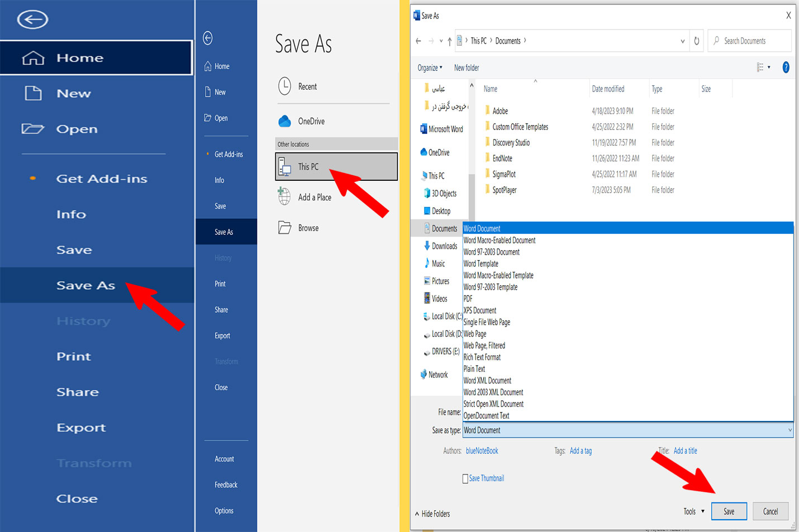The image size is (799, 532).
Task: Select the This PC computer icon under Other locations
Action: click(x=284, y=166)
